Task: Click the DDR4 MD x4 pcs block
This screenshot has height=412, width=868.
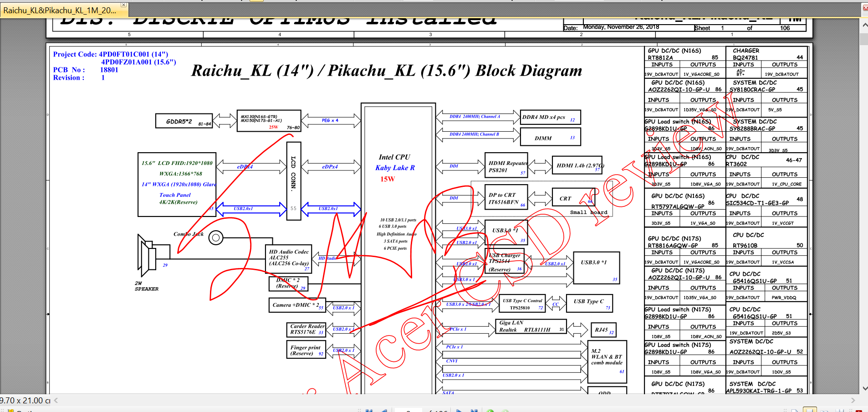Action: click(551, 117)
